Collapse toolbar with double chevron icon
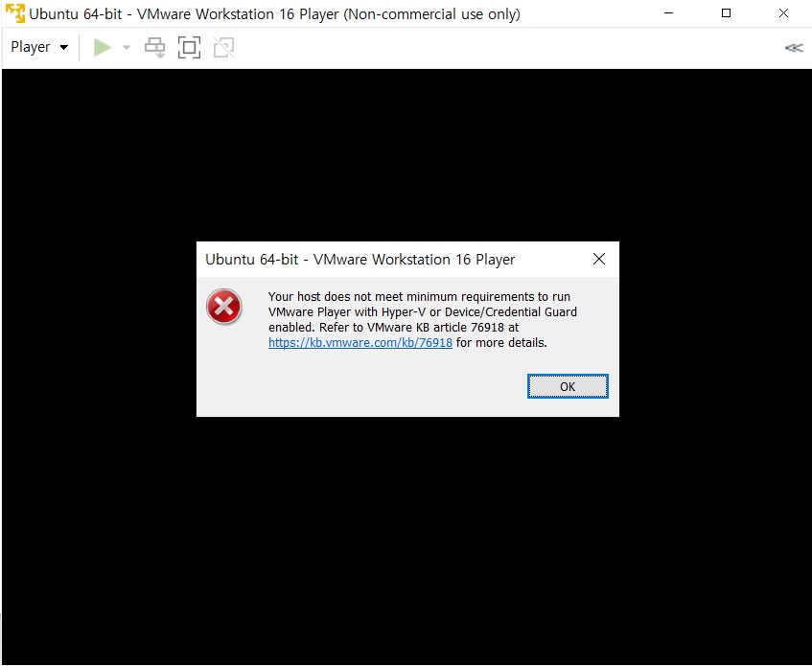Image resolution: width=812 pixels, height=666 pixels. (x=794, y=48)
